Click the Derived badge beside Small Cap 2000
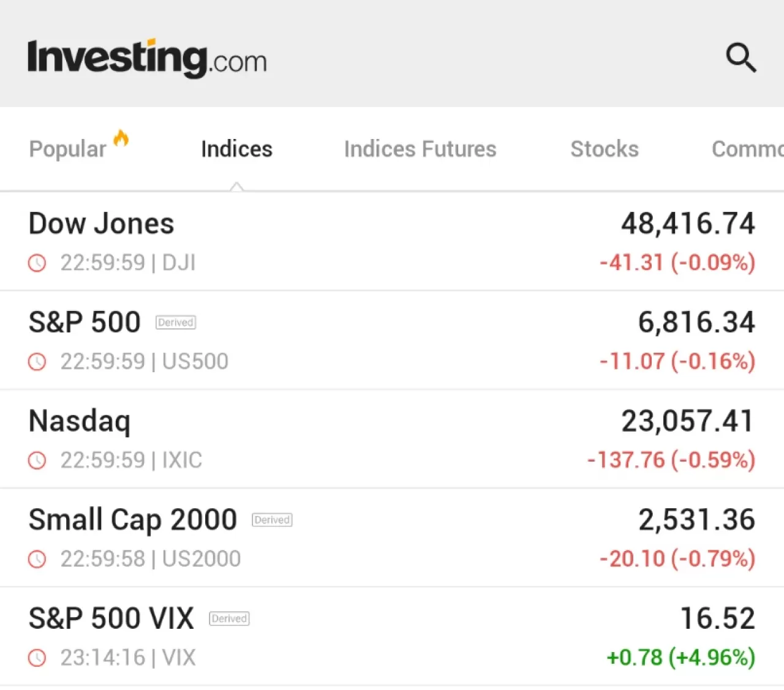This screenshot has width=784, height=690. pyautogui.click(x=272, y=520)
